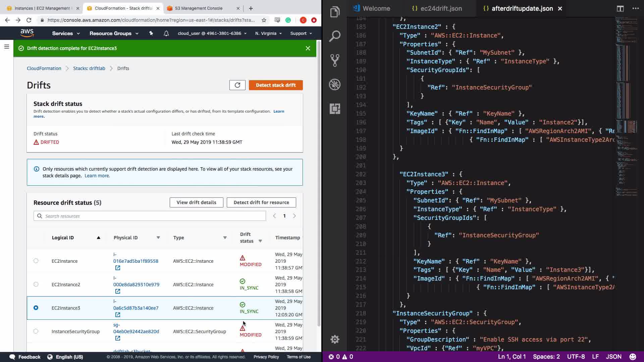Open the N. Virginia region dropdown
This screenshot has width=644, height=362.
coord(268,34)
